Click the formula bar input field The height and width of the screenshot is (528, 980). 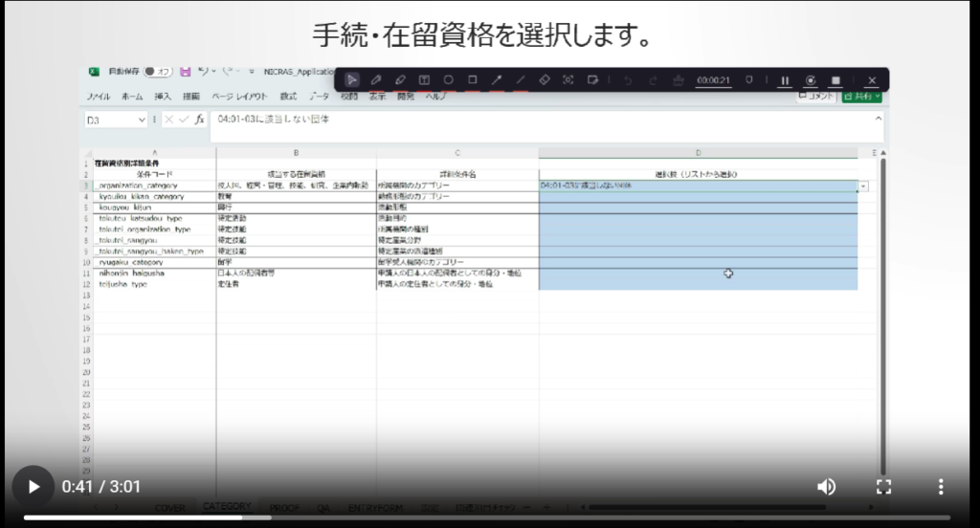click(x=536, y=121)
